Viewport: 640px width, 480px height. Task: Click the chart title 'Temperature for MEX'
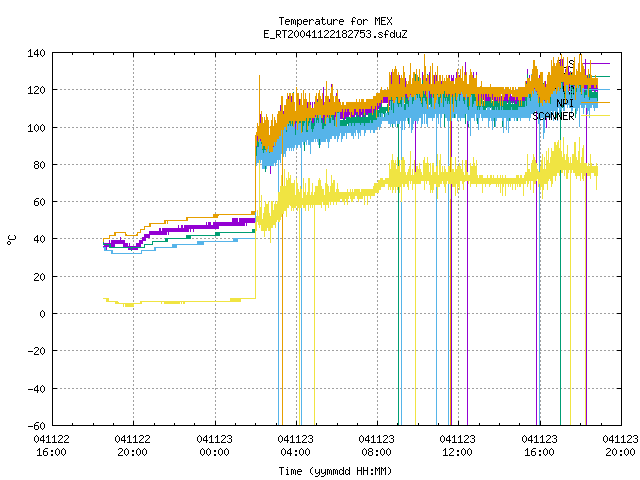pos(335,21)
